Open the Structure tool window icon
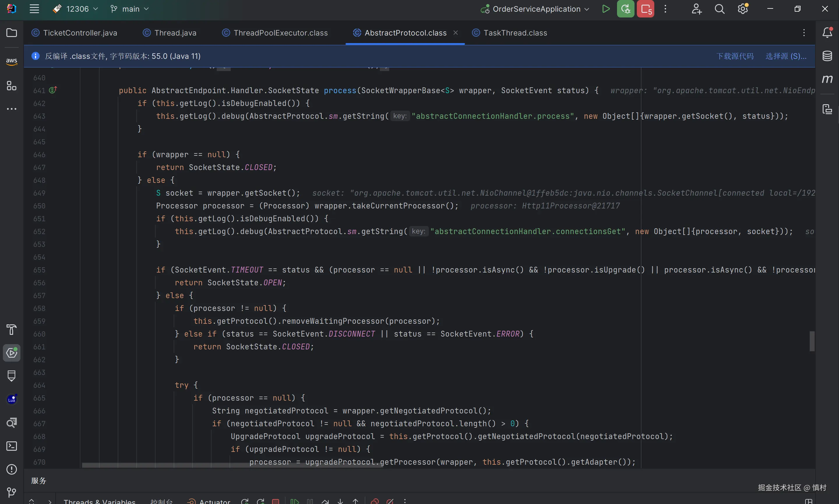This screenshot has height=504, width=839. [x=12, y=86]
